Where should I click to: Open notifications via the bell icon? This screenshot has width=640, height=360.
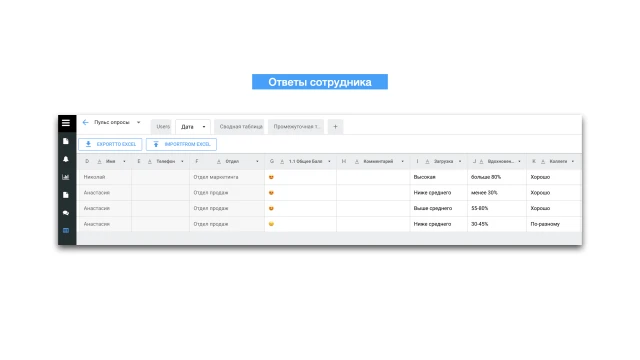[x=66, y=159]
